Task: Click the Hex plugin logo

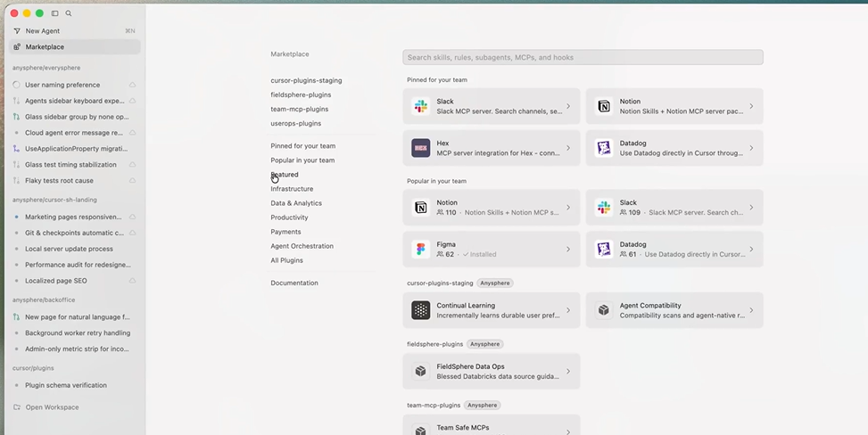Action: (x=420, y=148)
